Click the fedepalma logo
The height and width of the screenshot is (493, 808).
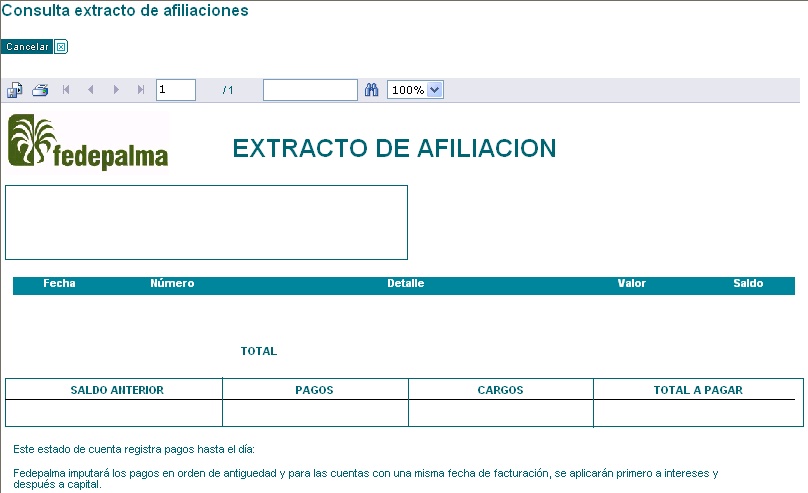88,142
